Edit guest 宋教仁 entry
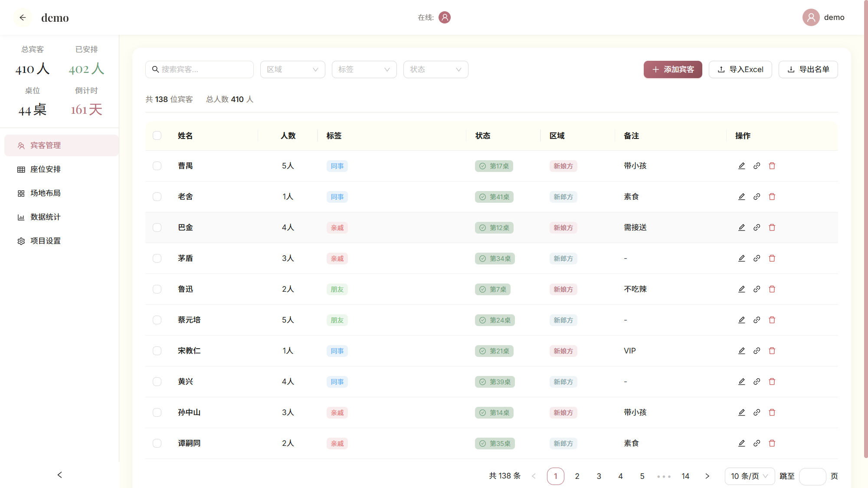The image size is (868, 488). tap(741, 351)
